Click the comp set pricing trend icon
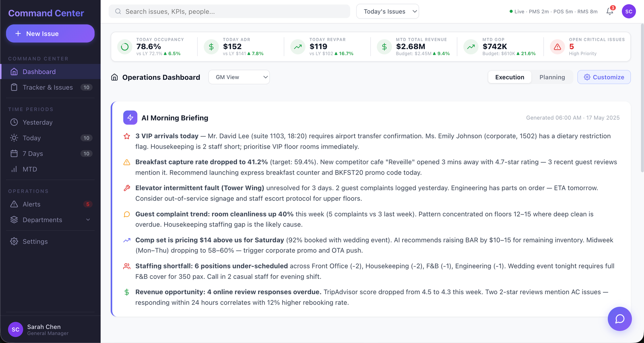This screenshot has width=644, height=343. [127, 240]
